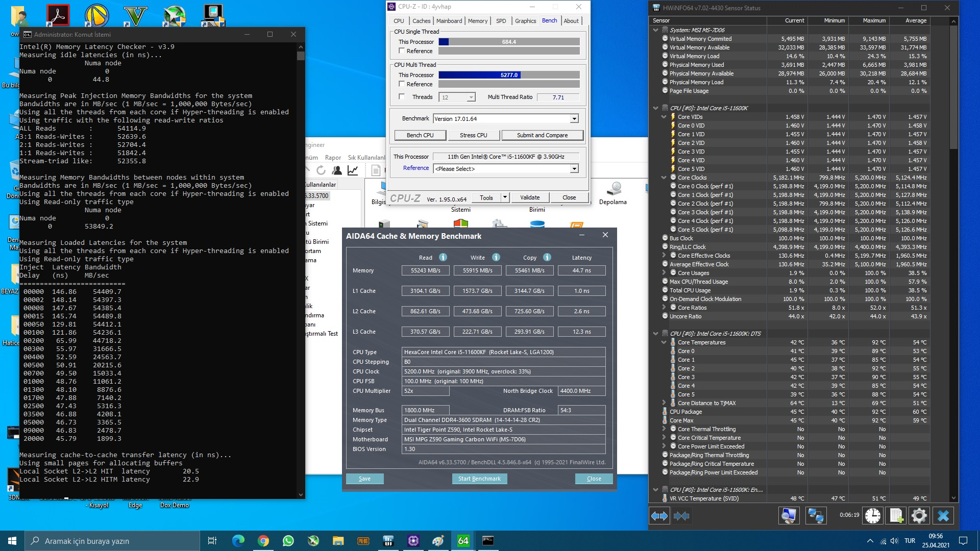This screenshot has width=980, height=551.
Task: Switch to CPU tab in CPU-Z
Action: 399,21
